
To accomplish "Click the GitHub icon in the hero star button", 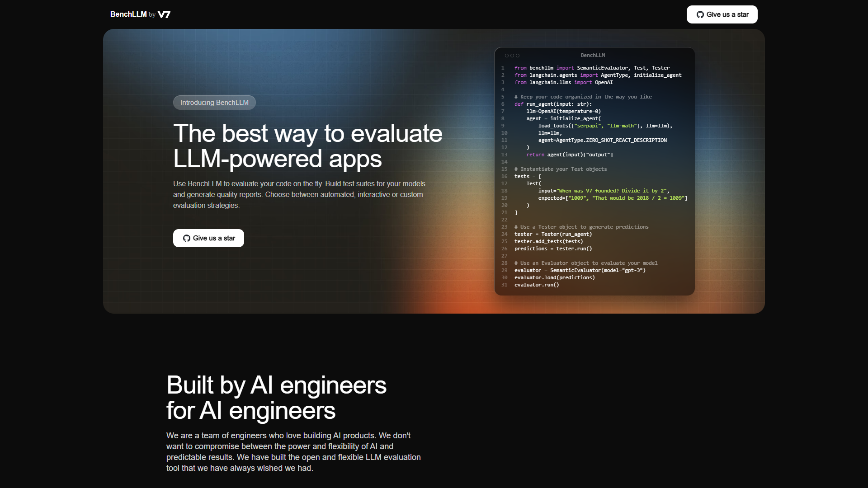I will coord(186,238).
